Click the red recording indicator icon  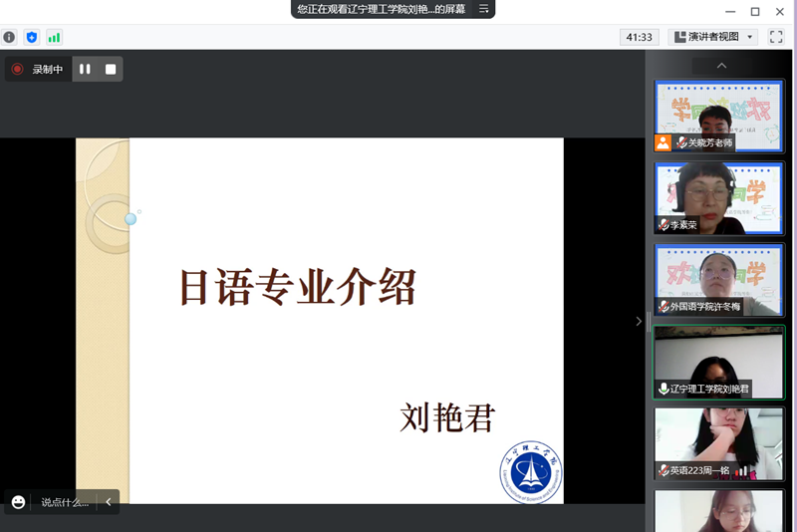(x=17, y=69)
